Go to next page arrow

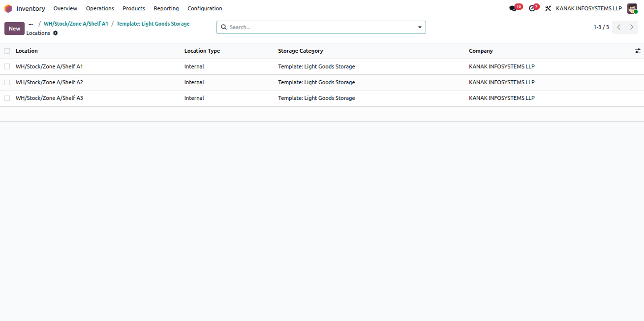(x=632, y=27)
